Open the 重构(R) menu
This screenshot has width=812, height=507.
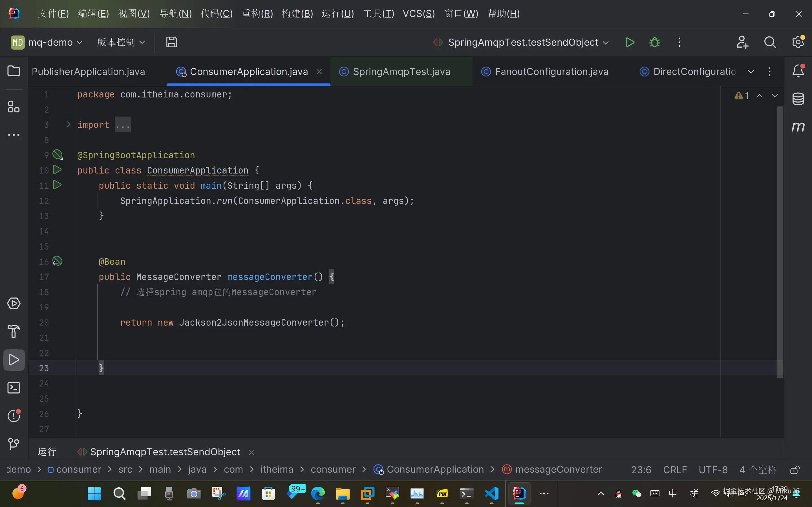(x=257, y=14)
